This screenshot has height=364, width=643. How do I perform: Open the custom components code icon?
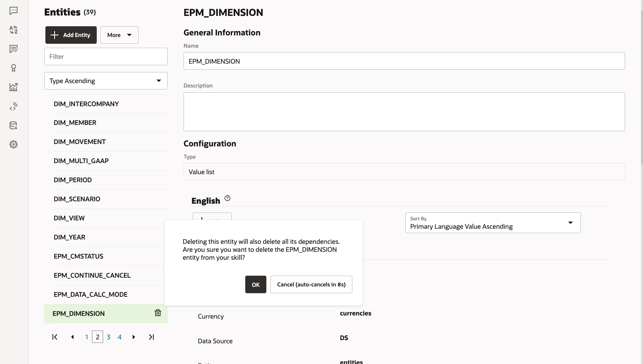click(14, 106)
